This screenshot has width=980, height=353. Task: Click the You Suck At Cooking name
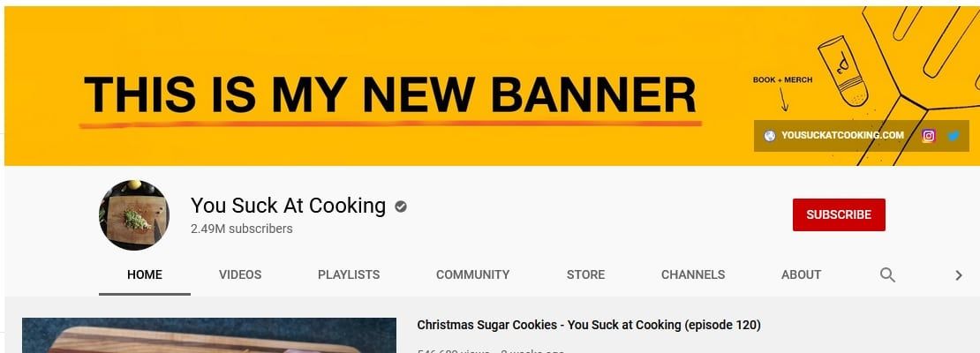288,206
